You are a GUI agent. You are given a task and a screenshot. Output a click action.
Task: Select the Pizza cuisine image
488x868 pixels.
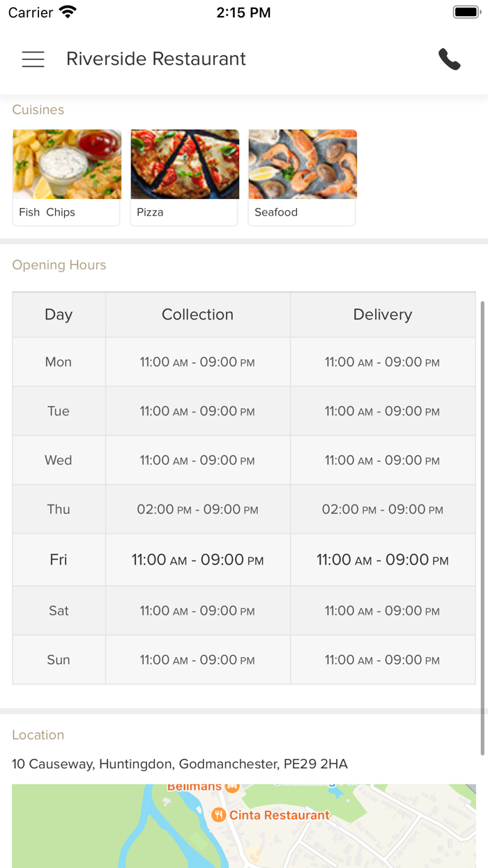pos(185,165)
